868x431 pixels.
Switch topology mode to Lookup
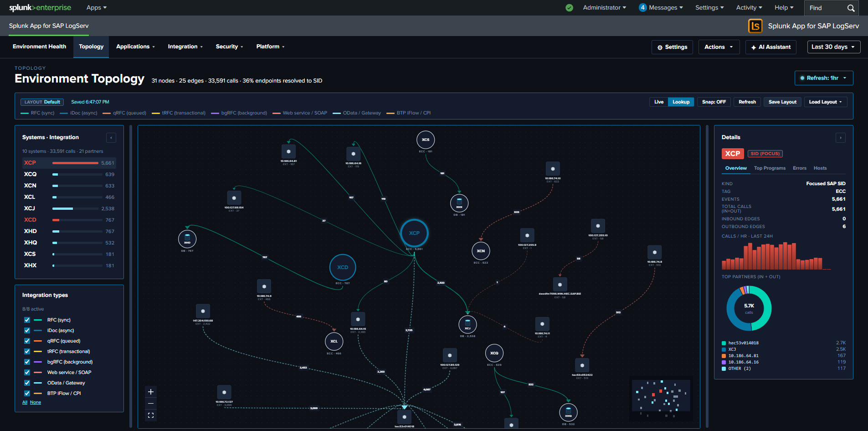coord(681,102)
